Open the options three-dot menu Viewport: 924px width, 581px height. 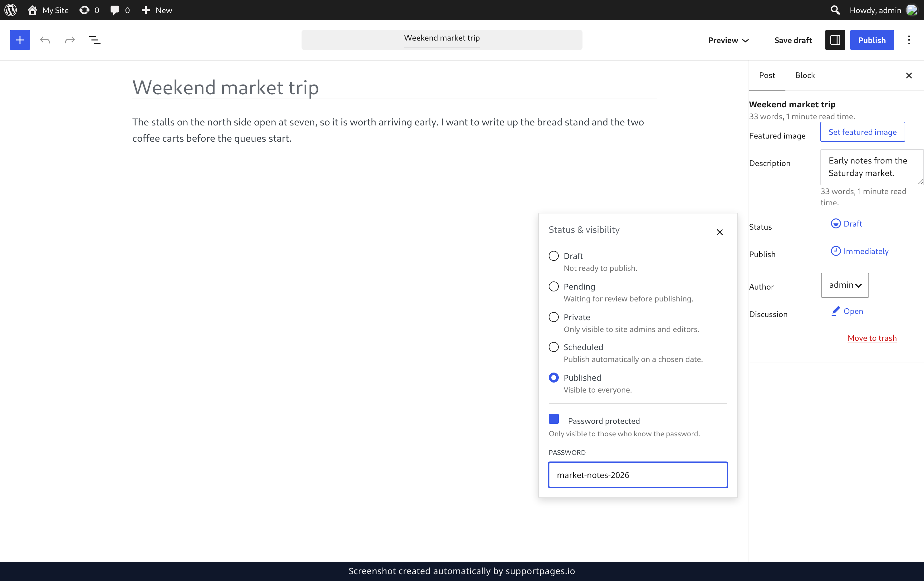(x=909, y=40)
